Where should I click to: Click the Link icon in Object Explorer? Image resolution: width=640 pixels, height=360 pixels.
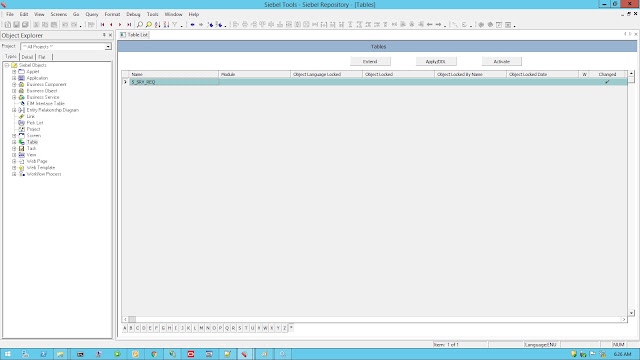click(22, 116)
